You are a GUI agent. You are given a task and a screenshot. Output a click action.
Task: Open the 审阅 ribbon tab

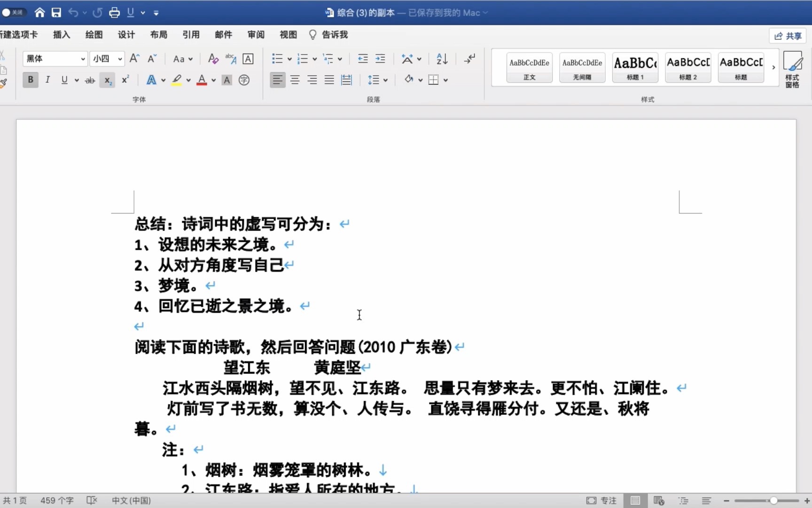point(256,34)
